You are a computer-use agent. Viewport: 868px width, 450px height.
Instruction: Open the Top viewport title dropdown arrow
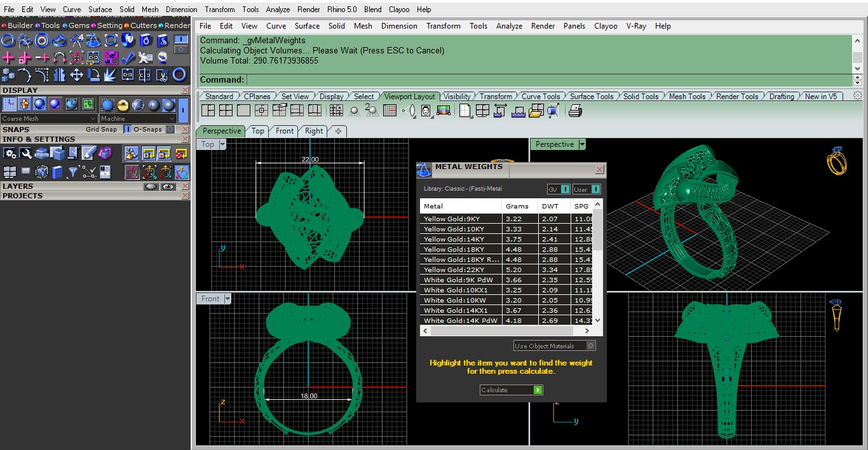(222, 144)
